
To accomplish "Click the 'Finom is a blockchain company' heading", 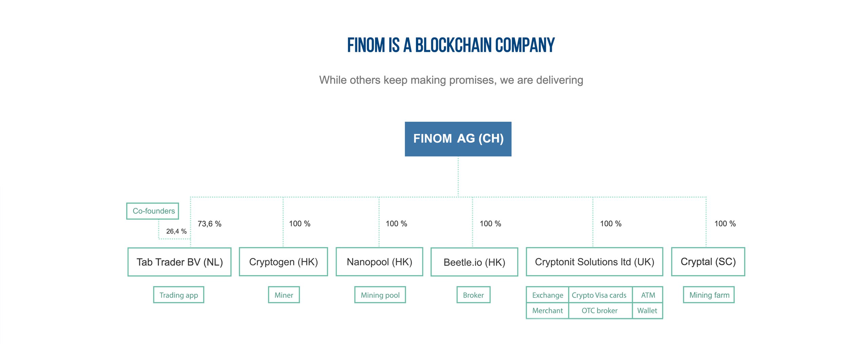I will 451,45.
